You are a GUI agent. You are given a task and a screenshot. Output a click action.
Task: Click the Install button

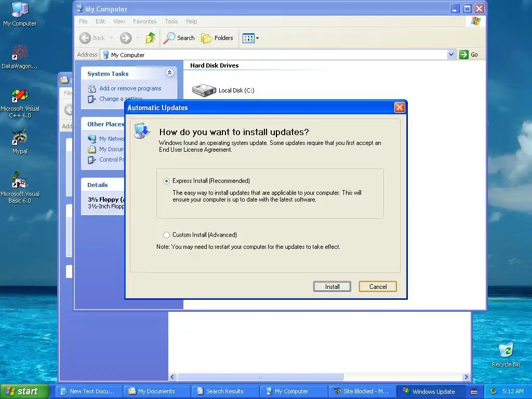tap(332, 287)
